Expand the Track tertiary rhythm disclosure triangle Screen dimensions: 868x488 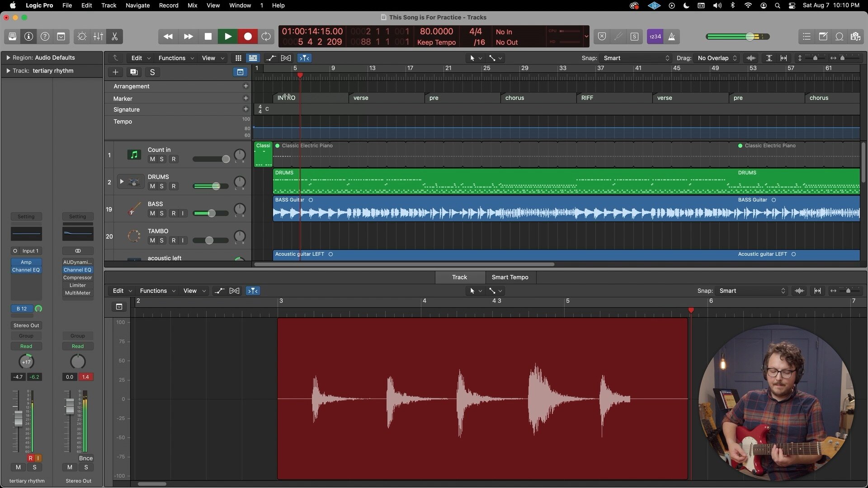point(8,70)
